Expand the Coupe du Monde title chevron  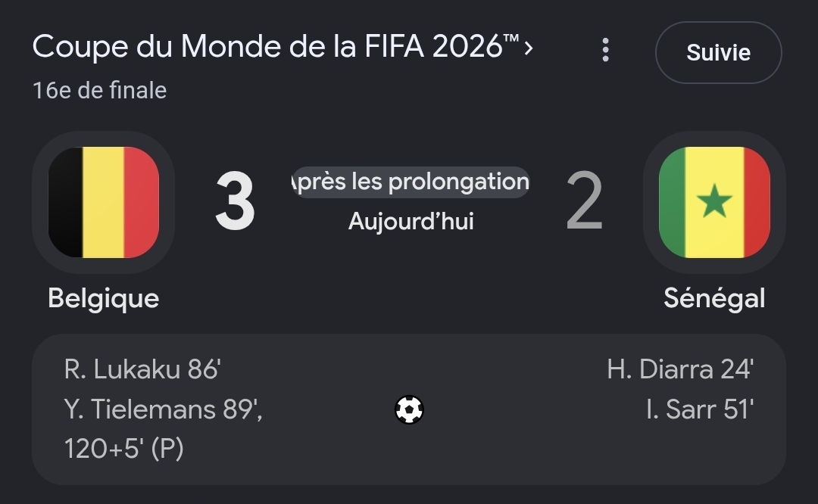[529, 48]
